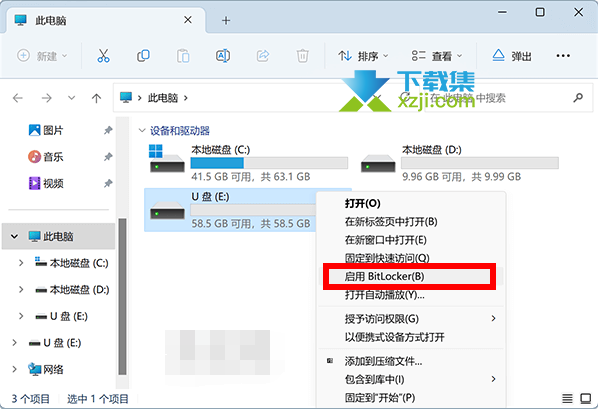Click the Paste clipboard icon

coord(183,56)
